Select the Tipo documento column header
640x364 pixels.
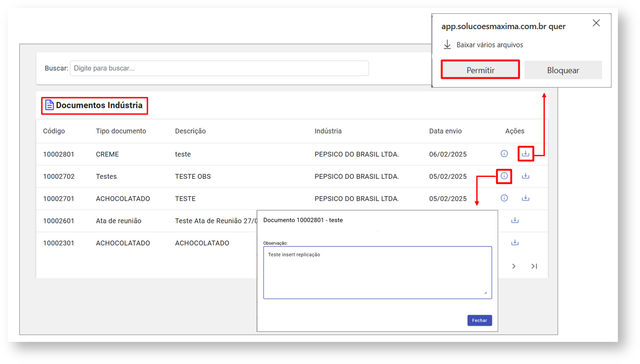121,131
